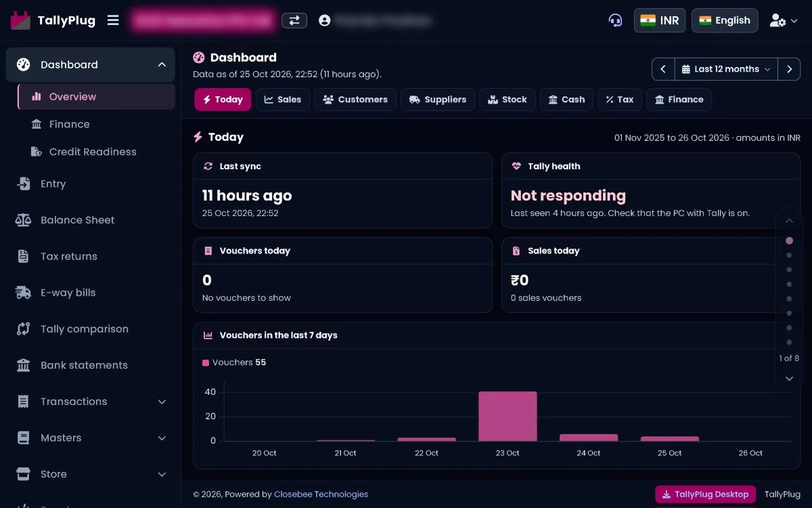Viewport: 812px width, 508px height.
Task: Click the Tally health heartbeat icon
Action: point(516,166)
